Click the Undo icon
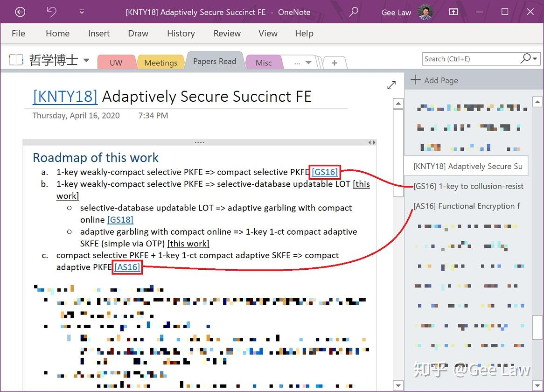 point(51,12)
